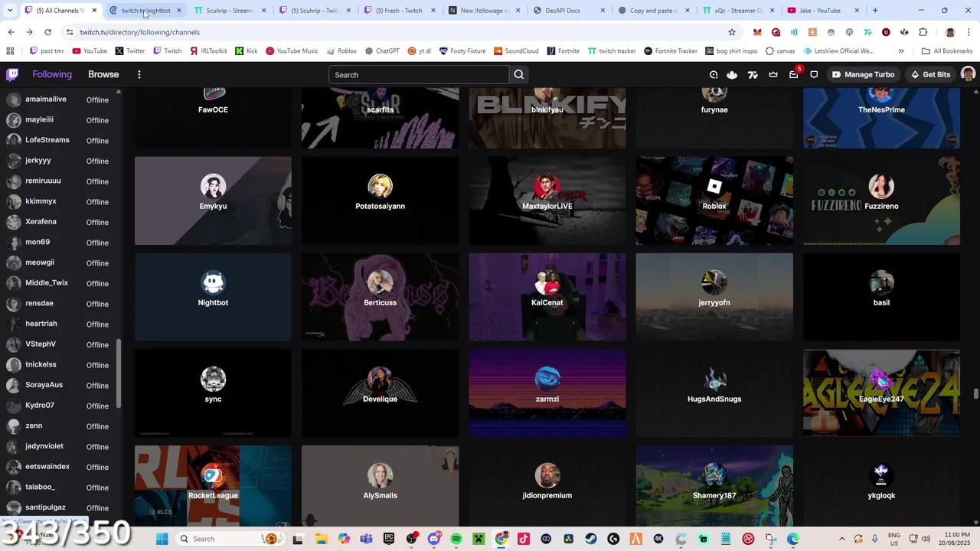Open the Roblox channel card

point(714,201)
